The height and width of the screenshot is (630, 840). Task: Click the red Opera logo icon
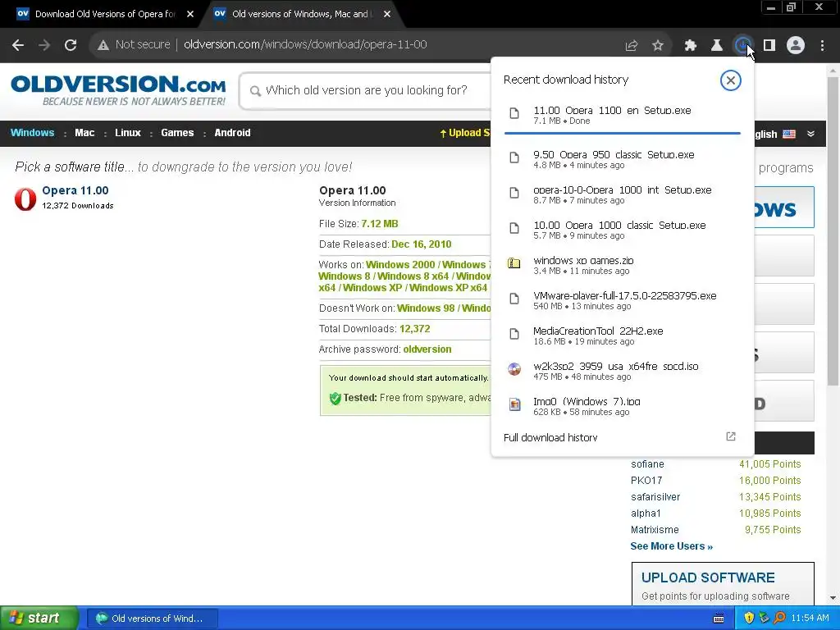click(x=25, y=199)
